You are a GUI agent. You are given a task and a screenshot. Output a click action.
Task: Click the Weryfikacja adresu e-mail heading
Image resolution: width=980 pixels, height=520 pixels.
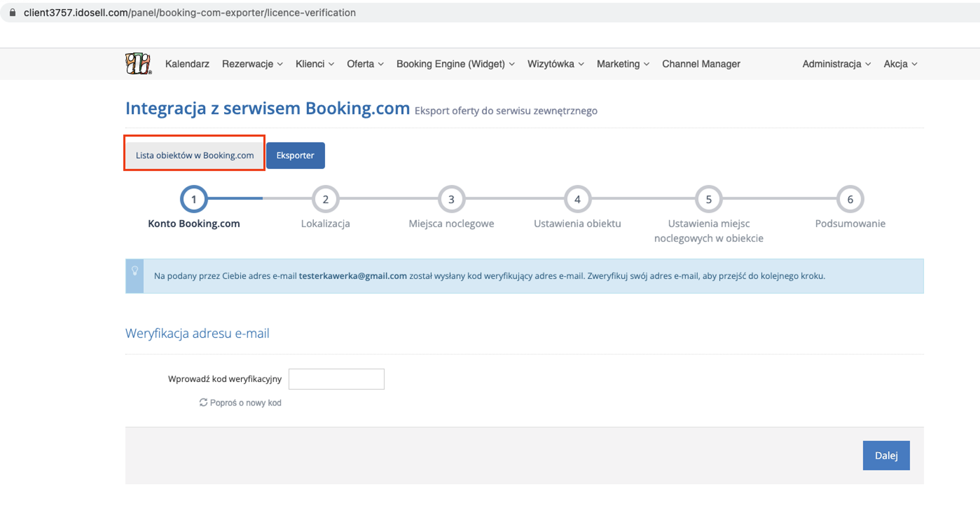[x=198, y=333]
